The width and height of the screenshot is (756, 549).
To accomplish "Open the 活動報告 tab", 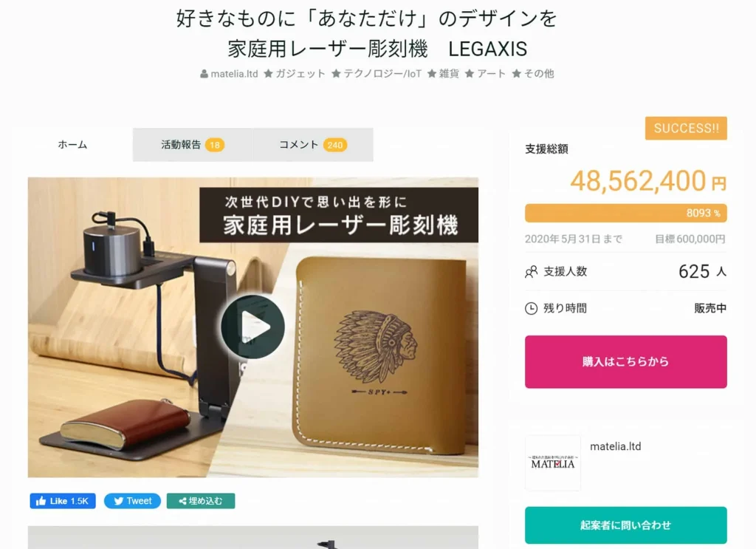I will pyautogui.click(x=193, y=144).
